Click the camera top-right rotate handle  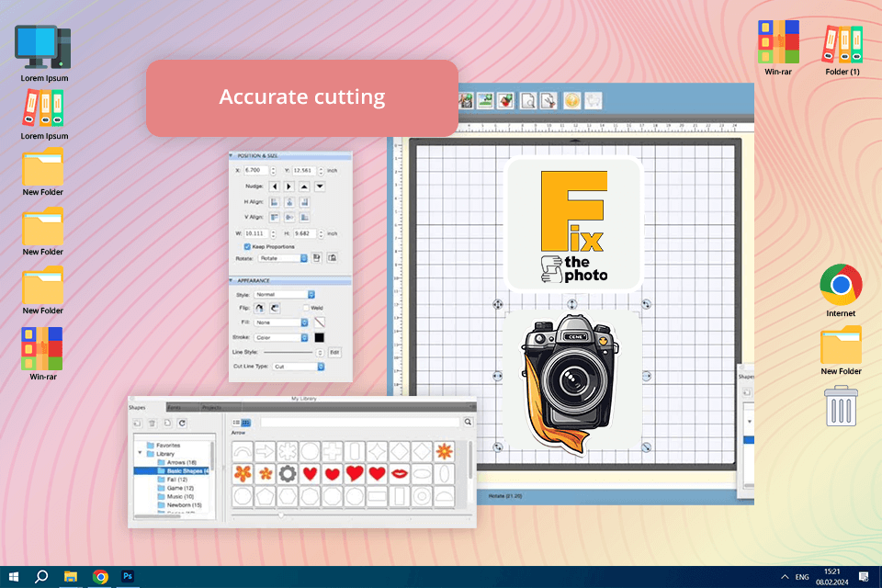[x=646, y=304]
